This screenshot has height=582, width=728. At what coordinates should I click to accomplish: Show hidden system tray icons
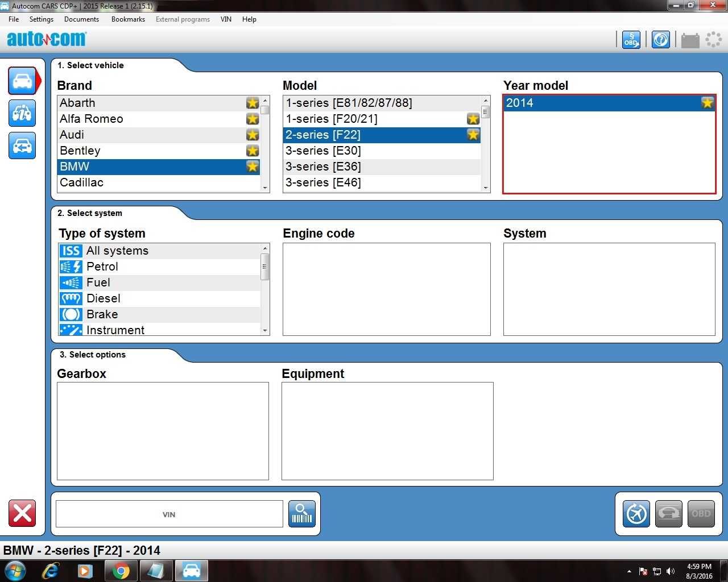(x=629, y=571)
